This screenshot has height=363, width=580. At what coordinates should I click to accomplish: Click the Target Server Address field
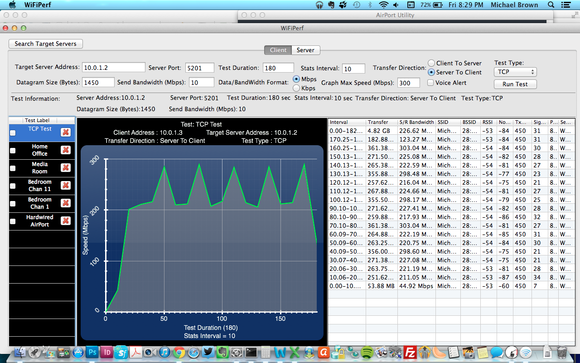point(114,68)
